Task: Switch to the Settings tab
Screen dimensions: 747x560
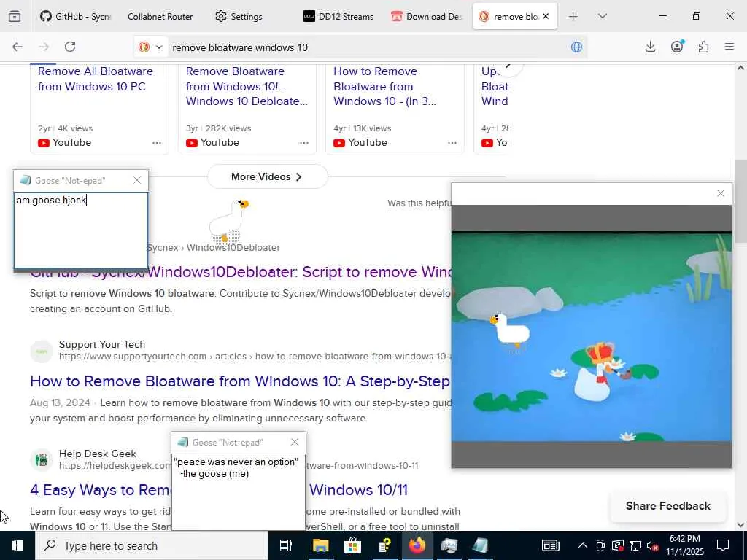Action: tap(247, 16)
